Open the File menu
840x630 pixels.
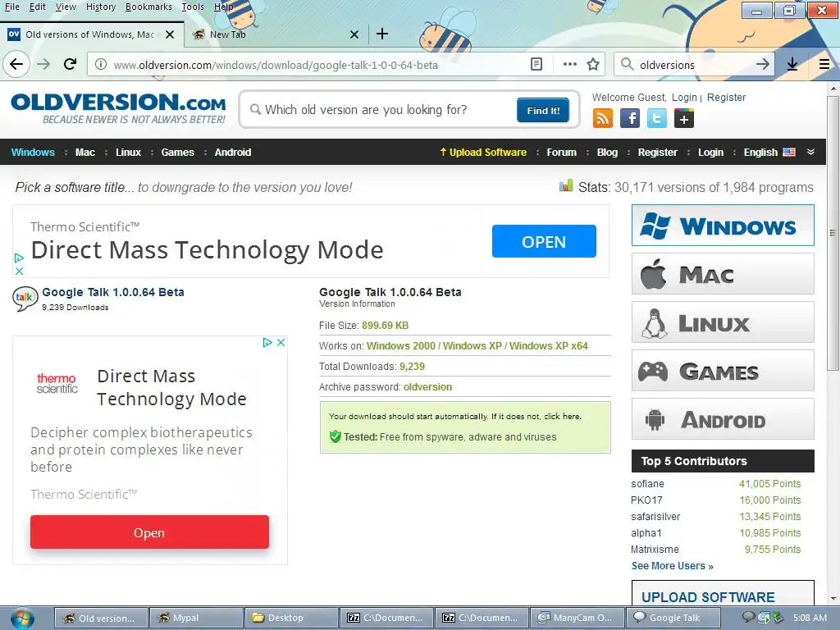[11, 7]
